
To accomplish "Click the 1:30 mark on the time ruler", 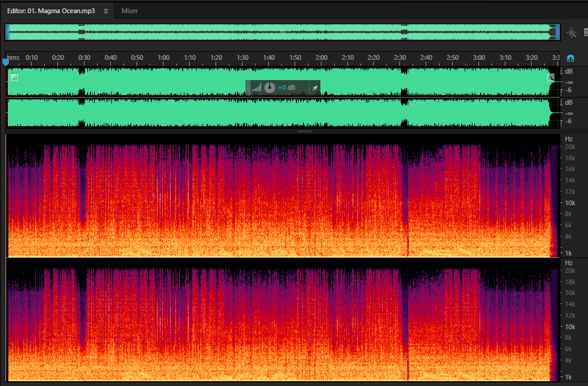I will [243, 57].
